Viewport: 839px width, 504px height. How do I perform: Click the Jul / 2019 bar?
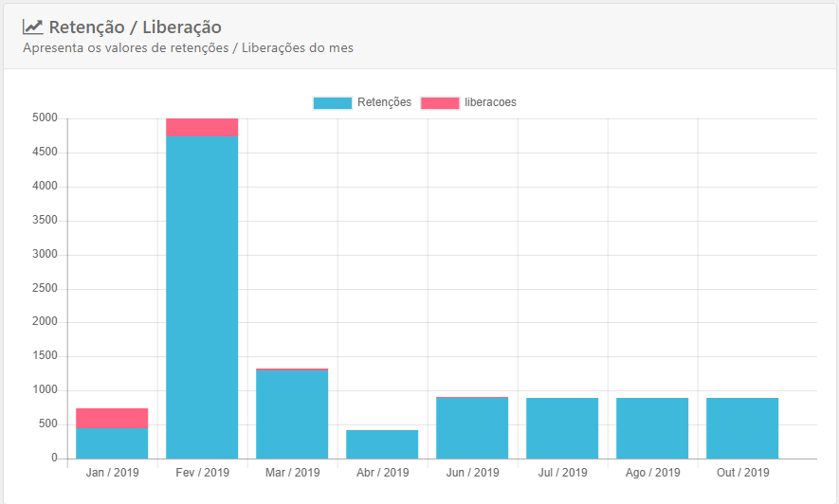[x=562, y=428]
